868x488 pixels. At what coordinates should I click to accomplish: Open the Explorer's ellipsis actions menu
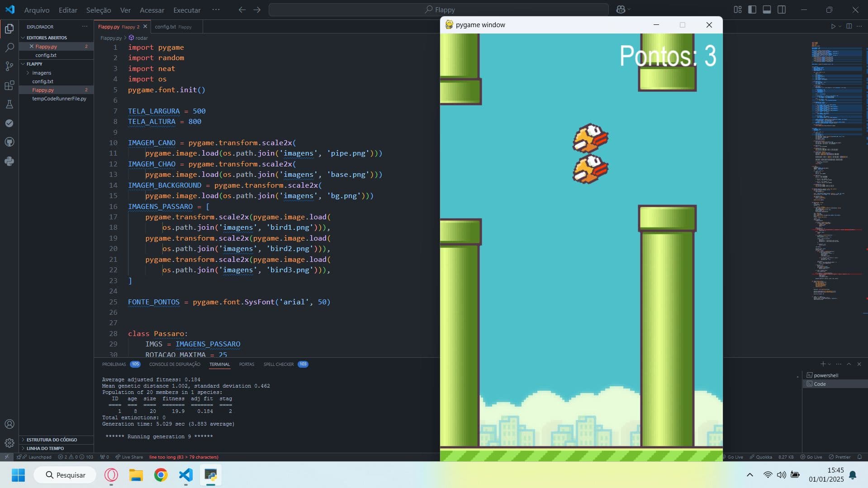pyautogui.click(x=85, y=27)
